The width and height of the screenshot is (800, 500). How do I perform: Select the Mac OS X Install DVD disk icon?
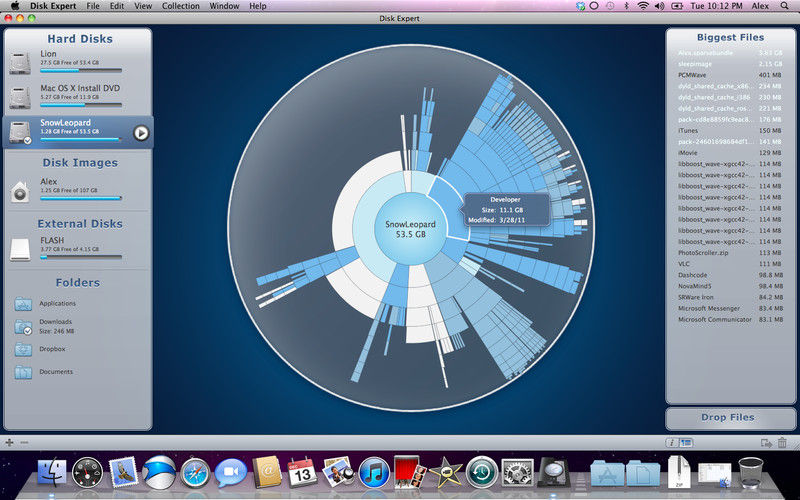20,97
